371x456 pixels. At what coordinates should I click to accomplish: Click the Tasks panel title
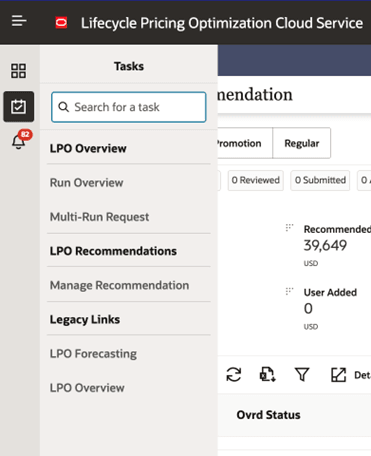pos(129,66)
